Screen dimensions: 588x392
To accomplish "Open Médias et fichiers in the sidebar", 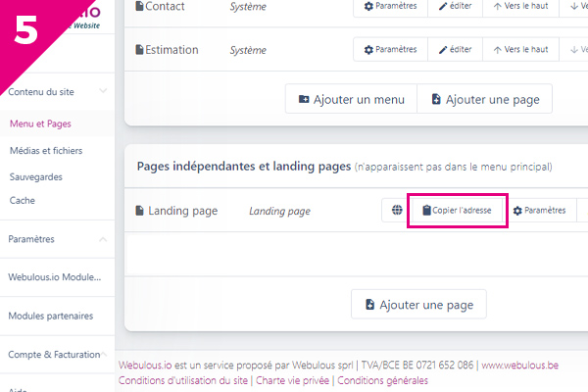I will (x=46, y=151).
